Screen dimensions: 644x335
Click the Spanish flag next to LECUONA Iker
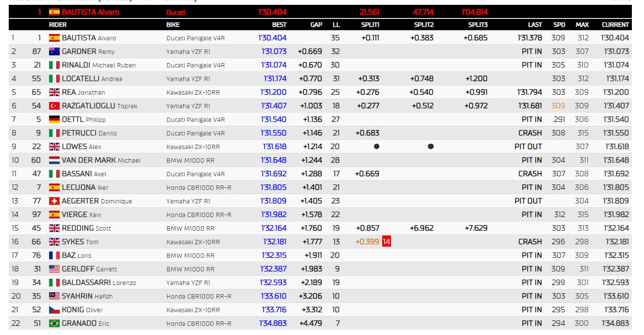click(x=54, y=187)
